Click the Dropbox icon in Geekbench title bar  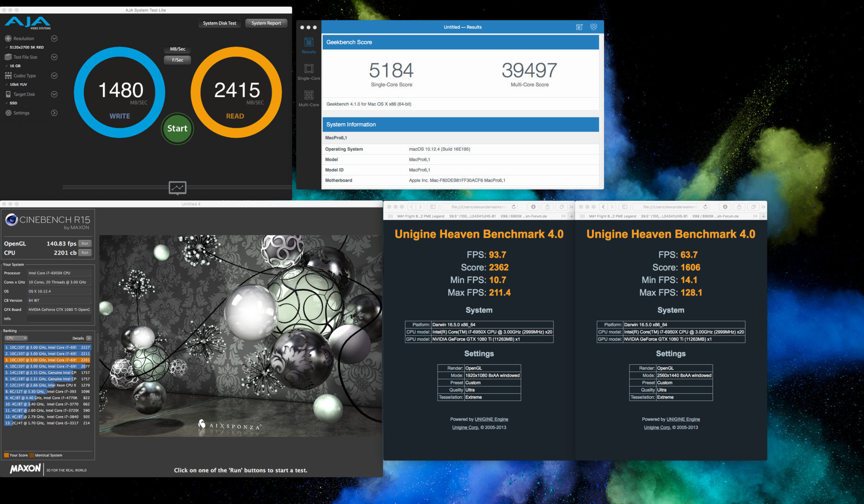(594, 27)
